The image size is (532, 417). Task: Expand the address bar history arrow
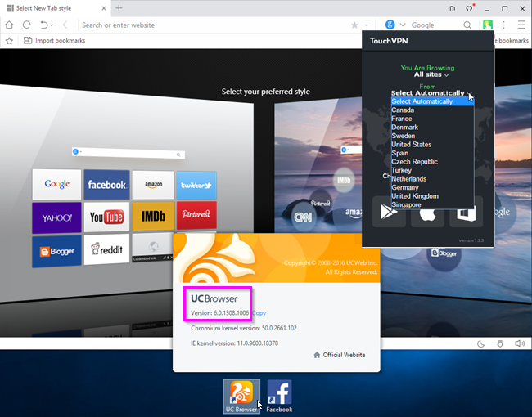(367, 25)
